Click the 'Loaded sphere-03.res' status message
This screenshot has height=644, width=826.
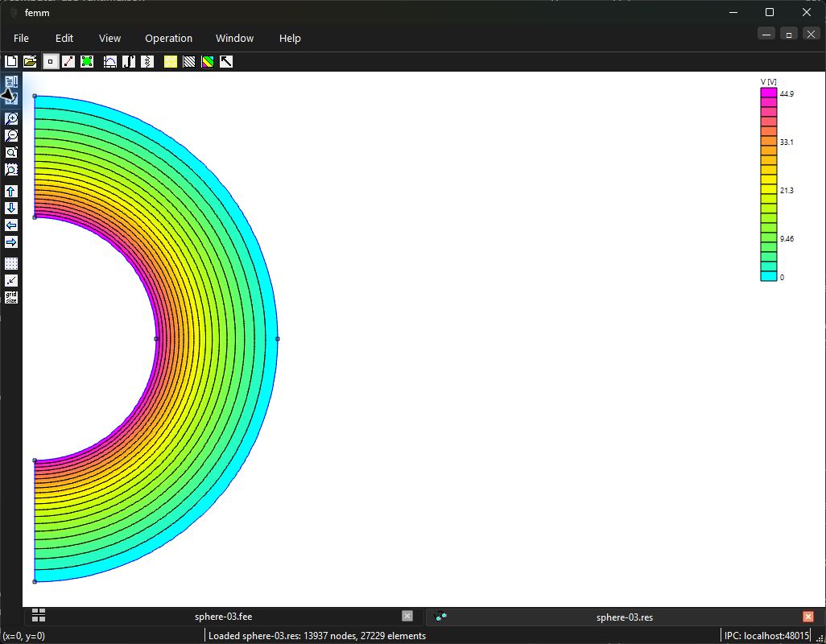[x=317, y=636]
